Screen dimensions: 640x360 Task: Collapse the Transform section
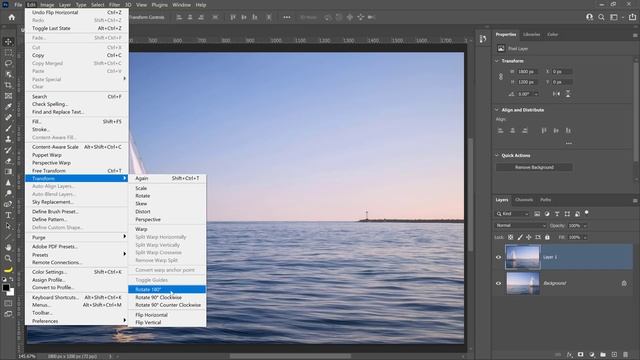497,61
